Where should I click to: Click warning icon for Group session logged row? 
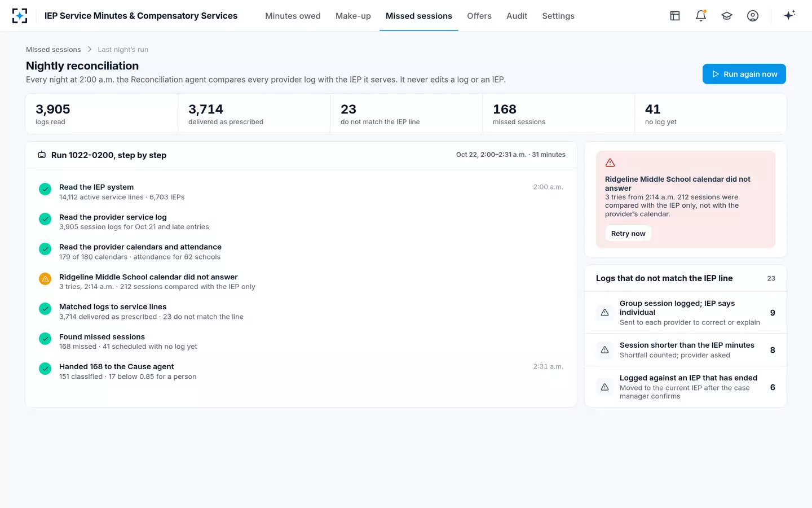[x=604, y=313]
